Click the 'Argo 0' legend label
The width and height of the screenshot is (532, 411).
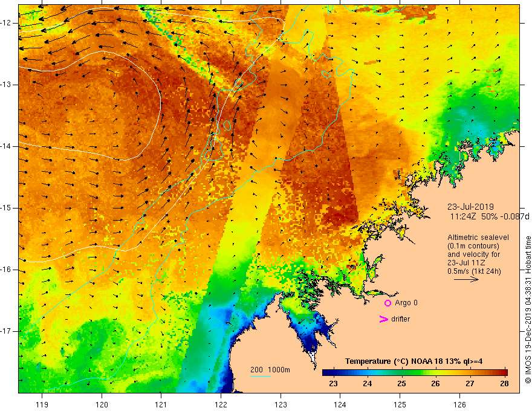click(x=406, y=303)
